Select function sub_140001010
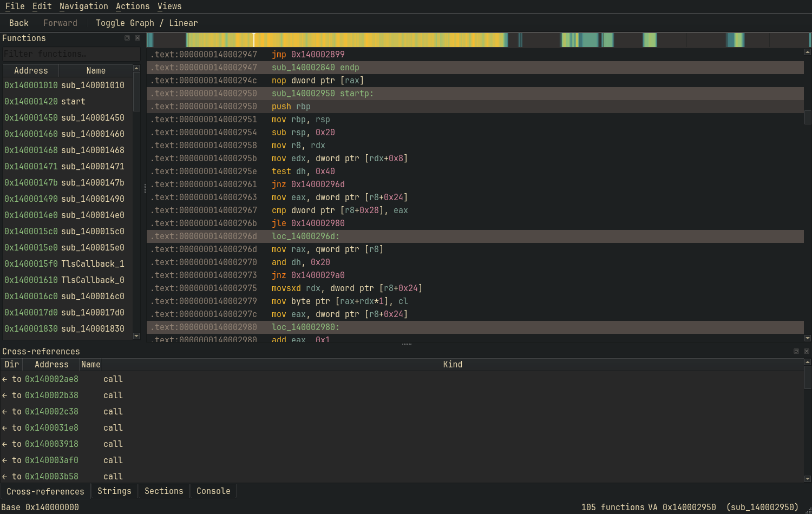This screenshot has height=514, width=812. (68, 85)
